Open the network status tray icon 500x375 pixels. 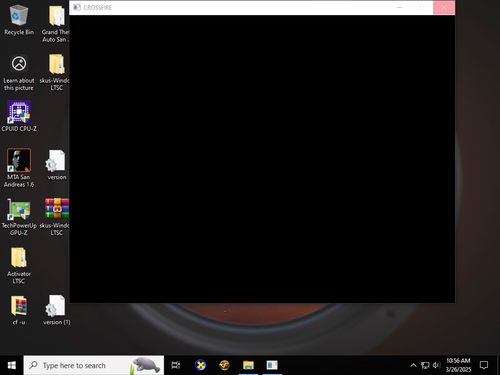(425, 365)
